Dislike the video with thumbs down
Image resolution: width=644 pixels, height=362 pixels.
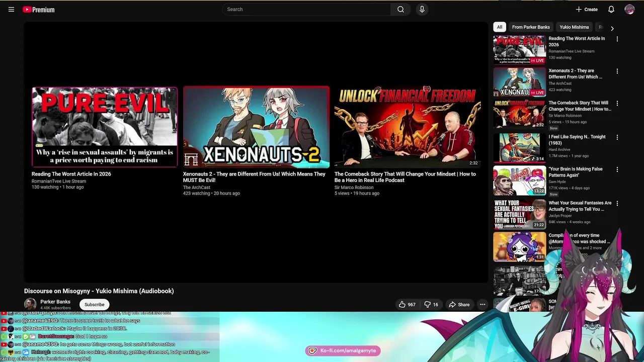[431, 304]
